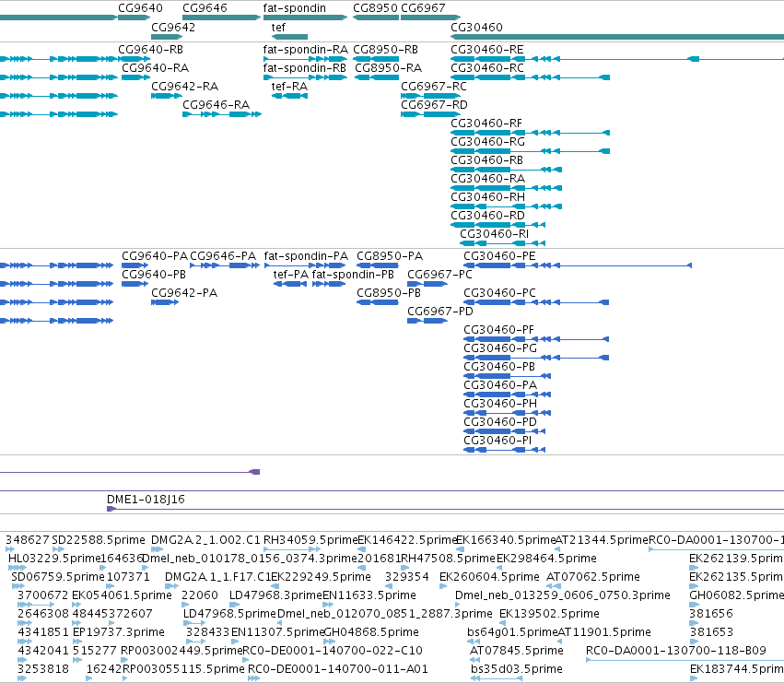Image resolution: width=784 pixels, height=683 pixels.
Task: Click the tef-RA transcript label
Action: tap(289, 87)
